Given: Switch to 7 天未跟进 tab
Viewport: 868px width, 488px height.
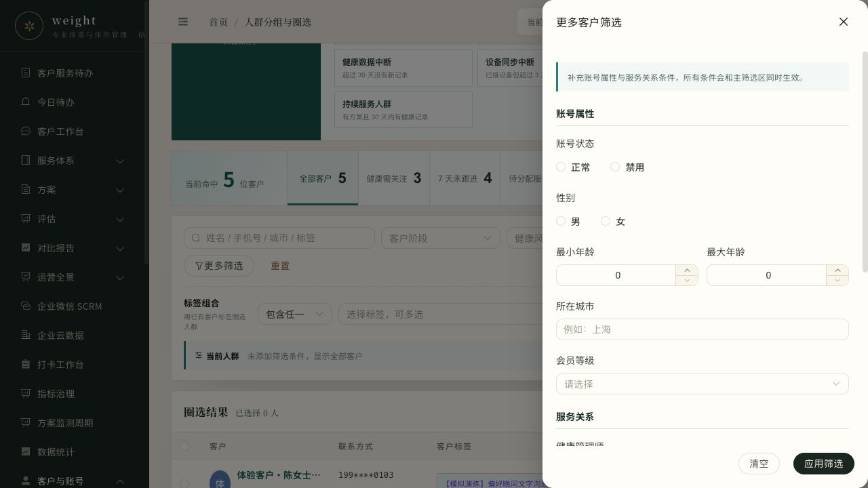Looking at the screenshot, I should pos(465,178).
